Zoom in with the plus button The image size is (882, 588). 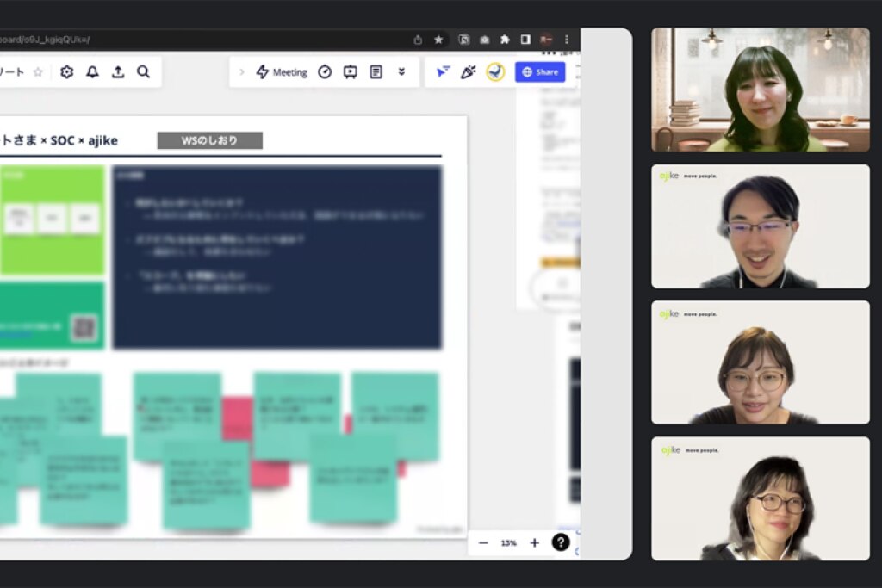[534, 542]
